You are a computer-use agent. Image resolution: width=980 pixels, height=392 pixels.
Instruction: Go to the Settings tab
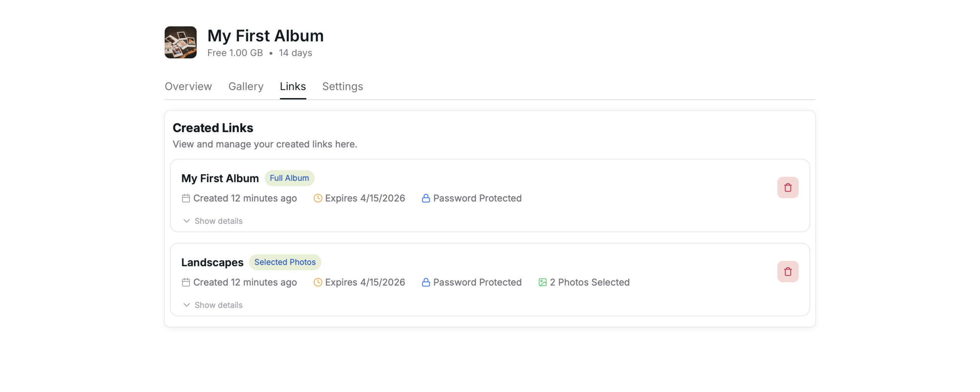342,86
